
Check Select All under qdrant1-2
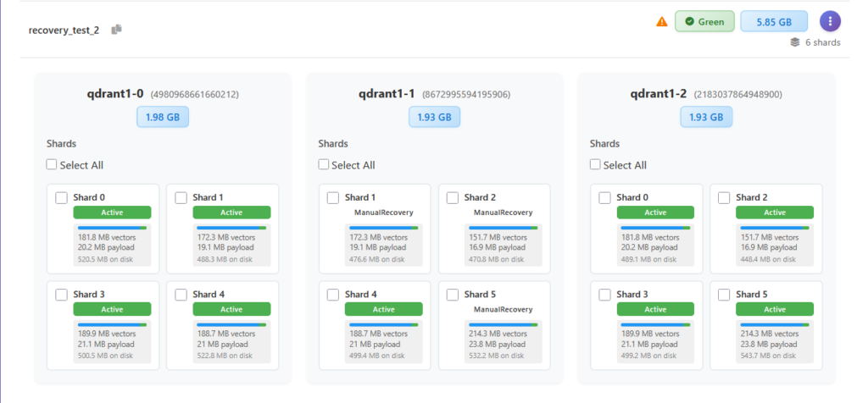[x=595, y=165]
